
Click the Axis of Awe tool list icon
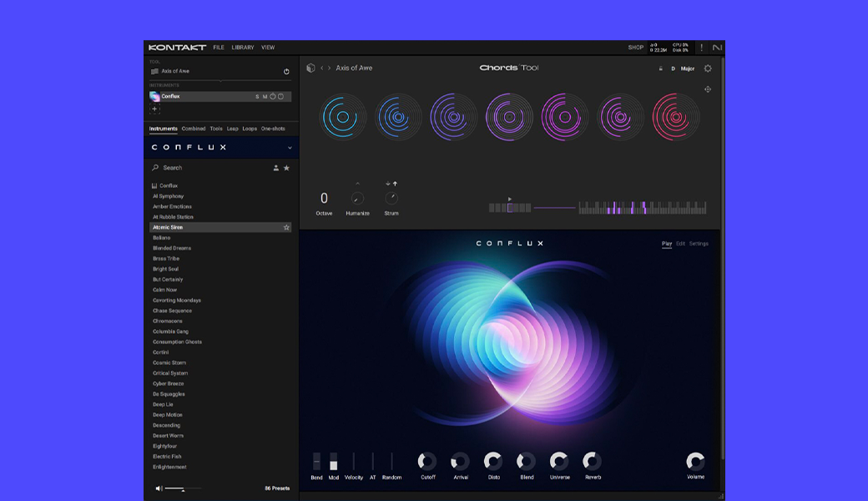click(154, 72)
